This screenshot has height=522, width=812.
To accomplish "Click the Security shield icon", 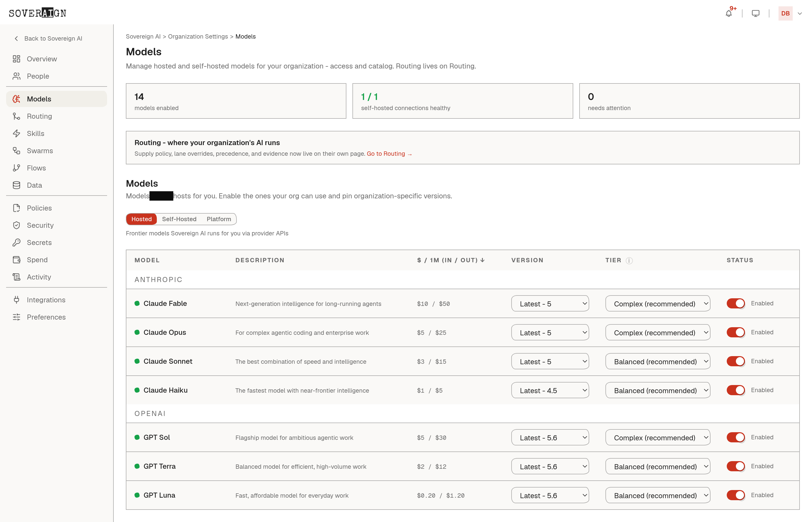I will (x=16, y=225).
